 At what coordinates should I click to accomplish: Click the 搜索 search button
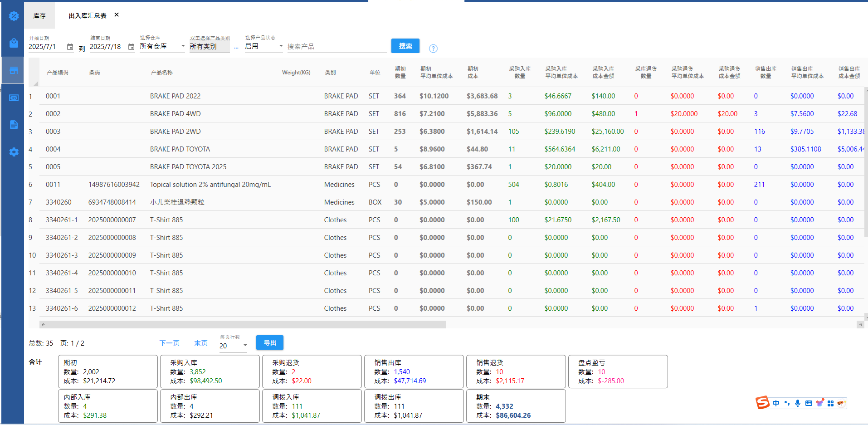(x=405, y=46)
